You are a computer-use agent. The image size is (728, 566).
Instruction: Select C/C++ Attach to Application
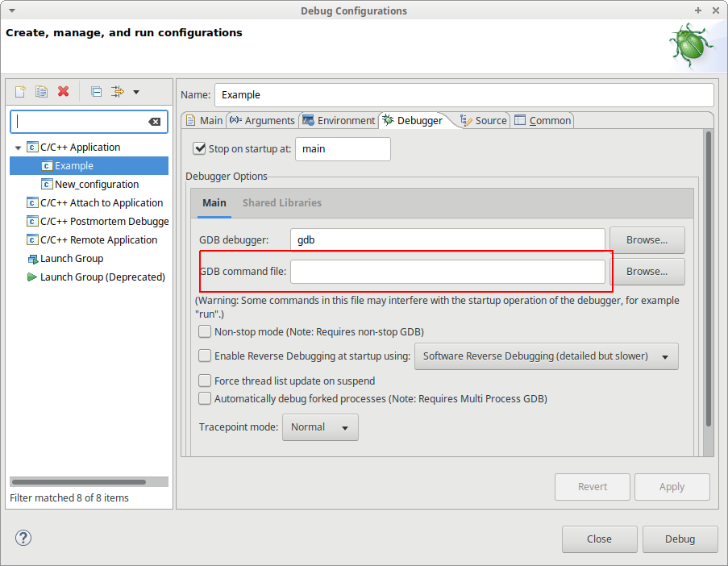(x=102, y=203)
